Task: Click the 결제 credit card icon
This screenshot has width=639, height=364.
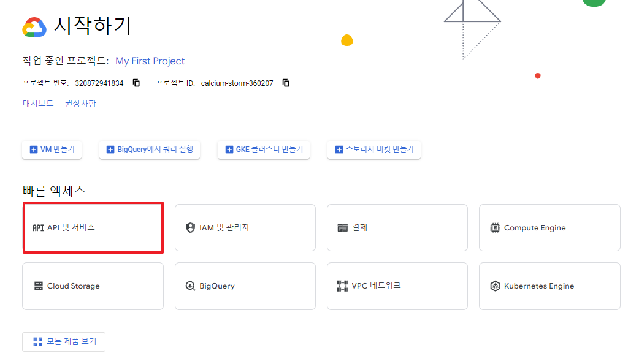Action: tap(343, 227)
